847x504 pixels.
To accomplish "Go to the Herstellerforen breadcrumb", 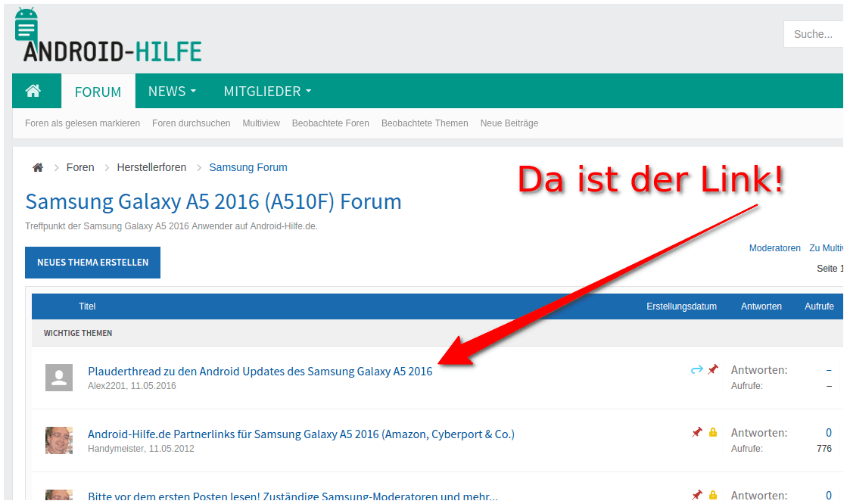I will click(x=151, y=167).
